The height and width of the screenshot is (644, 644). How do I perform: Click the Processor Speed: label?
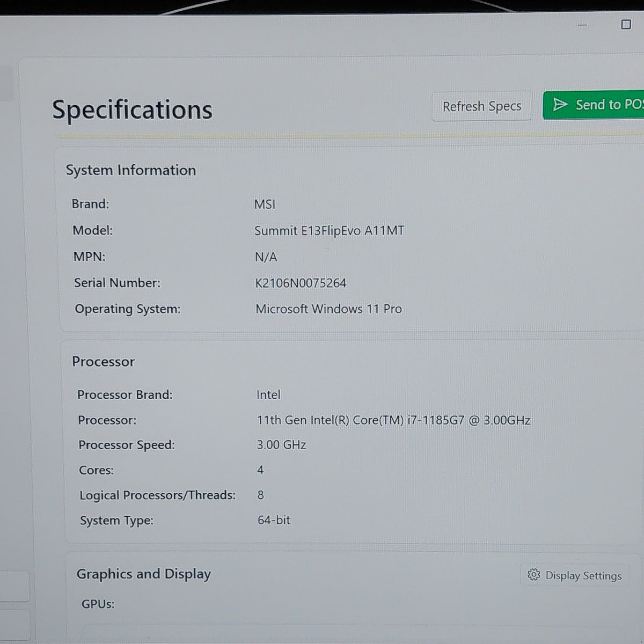(127, 445)
